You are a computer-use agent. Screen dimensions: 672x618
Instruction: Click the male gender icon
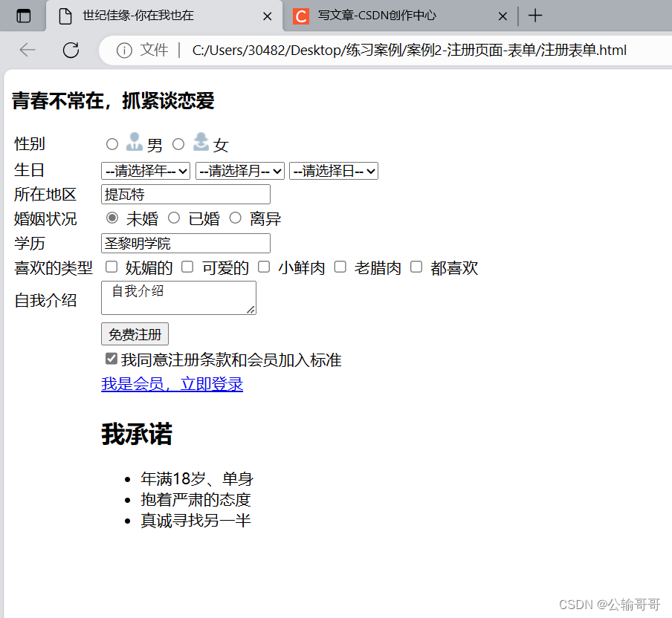pos(133,143)
